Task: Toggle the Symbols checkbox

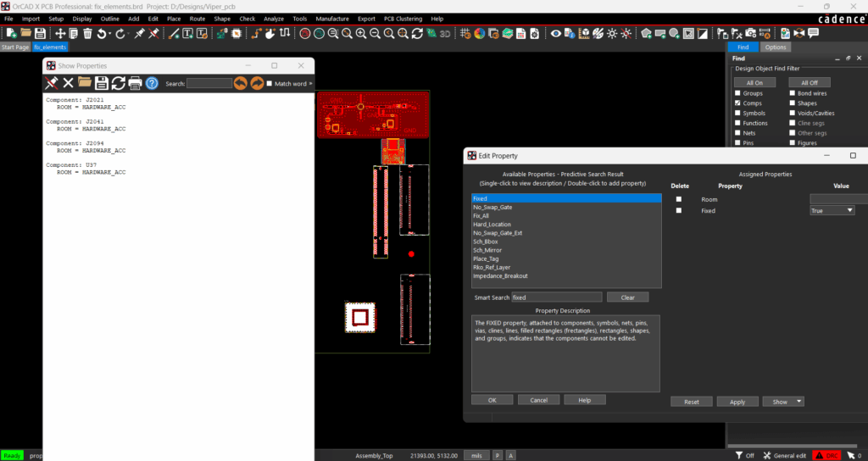Action: (737, 113)
